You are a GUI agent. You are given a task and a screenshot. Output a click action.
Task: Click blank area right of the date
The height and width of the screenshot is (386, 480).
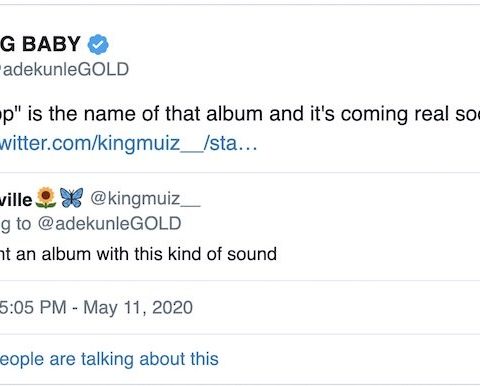(333, 307)
